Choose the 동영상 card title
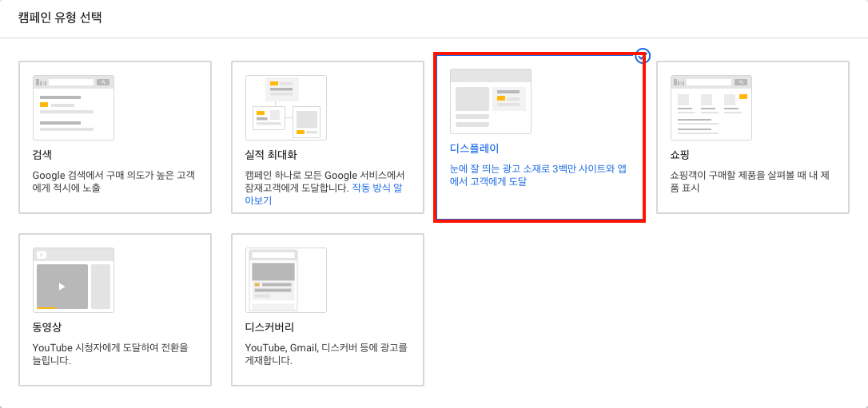868x408 pixels. [48, 327]
